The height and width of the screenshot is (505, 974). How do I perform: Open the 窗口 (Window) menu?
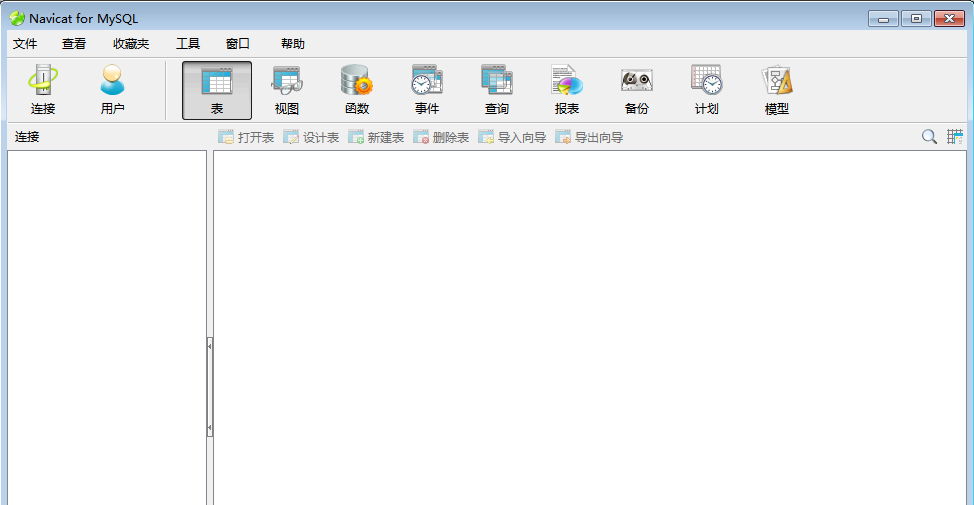(237, 44)
